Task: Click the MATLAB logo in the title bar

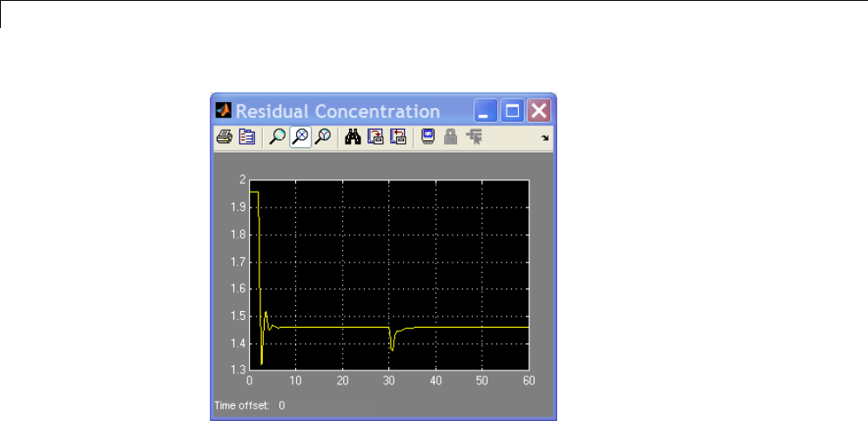Action: point(224,110)
